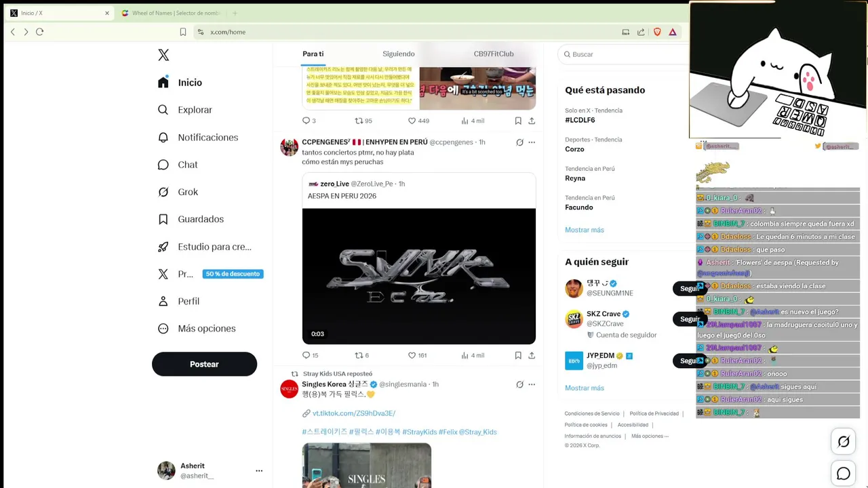Screen dimensions: 868x488
Task: Repost CCPENGENES post with 6 reposts
Action: coord(362,355)
